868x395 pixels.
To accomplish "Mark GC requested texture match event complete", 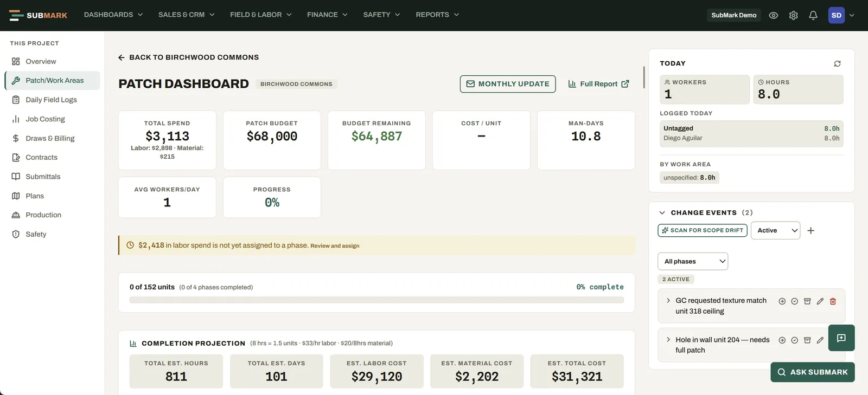I will click(794, 301).
